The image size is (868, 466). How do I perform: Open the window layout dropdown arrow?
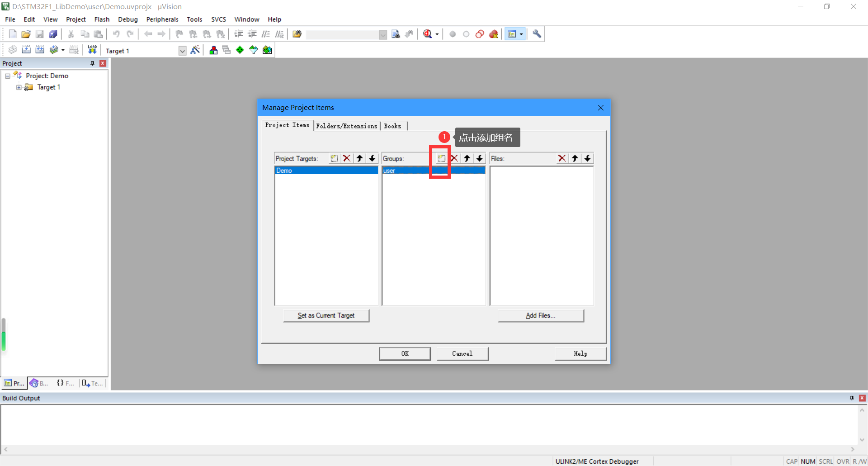(521, 34)
